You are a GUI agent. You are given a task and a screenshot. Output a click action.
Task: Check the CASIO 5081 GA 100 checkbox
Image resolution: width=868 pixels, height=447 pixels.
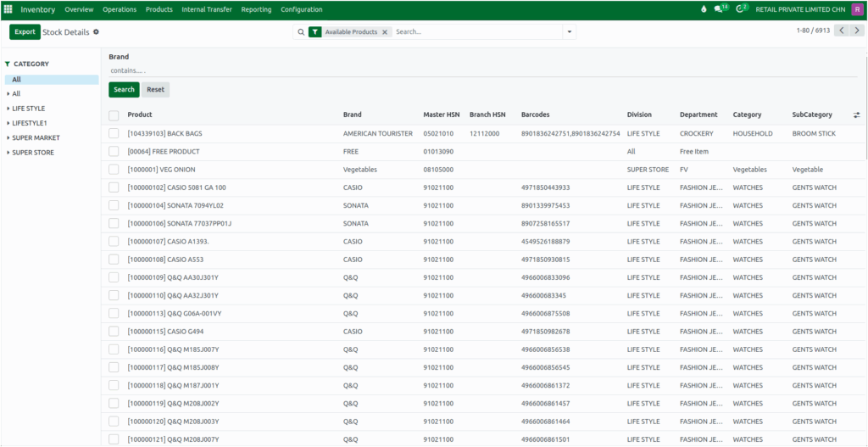pyautogui.click(x=114, y=187)
